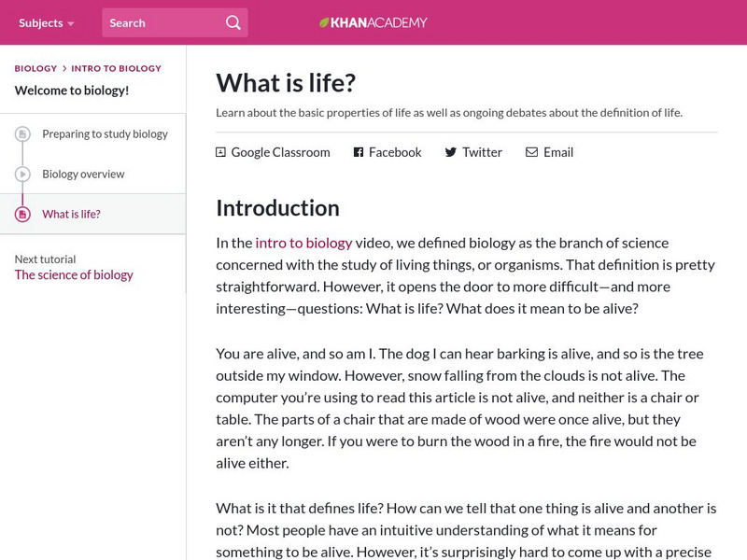Open the BIOLOGY breadcrumb menu item

click(34, 68)
